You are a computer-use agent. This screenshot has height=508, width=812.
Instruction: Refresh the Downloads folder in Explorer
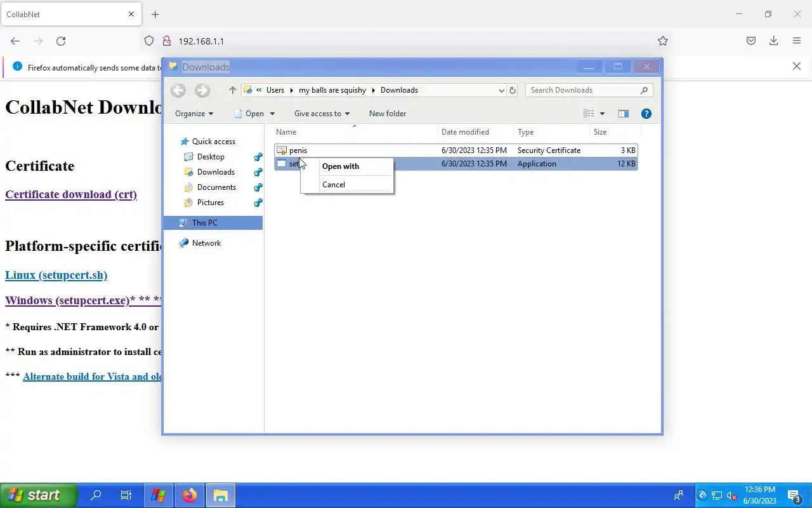pos(513,90)
